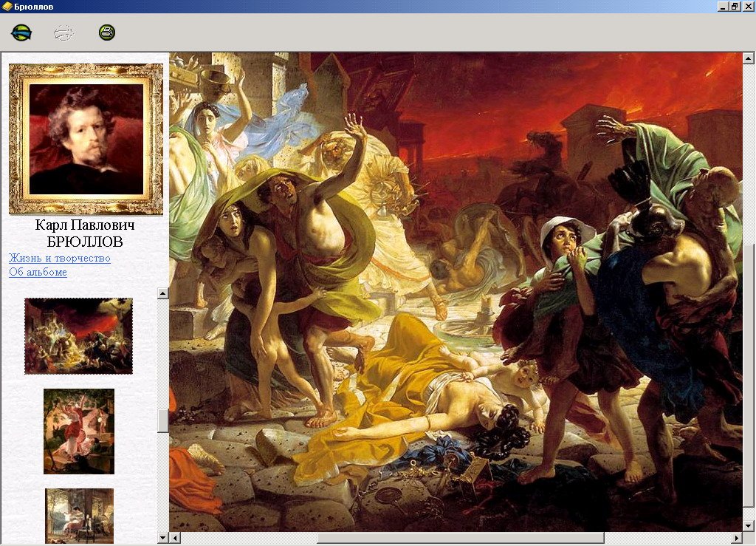Click Bryullov's framed self-portrait

[x=86, y=139]
